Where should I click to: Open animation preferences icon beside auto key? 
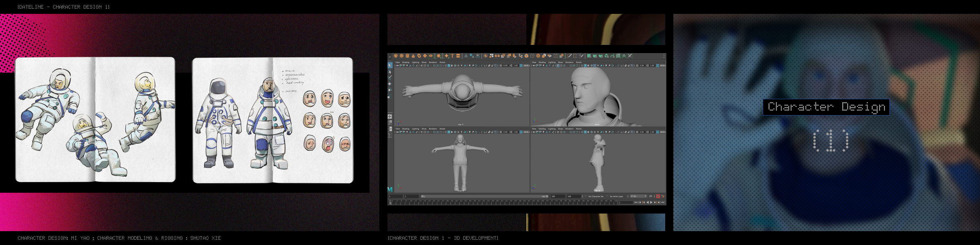[663, 196]
